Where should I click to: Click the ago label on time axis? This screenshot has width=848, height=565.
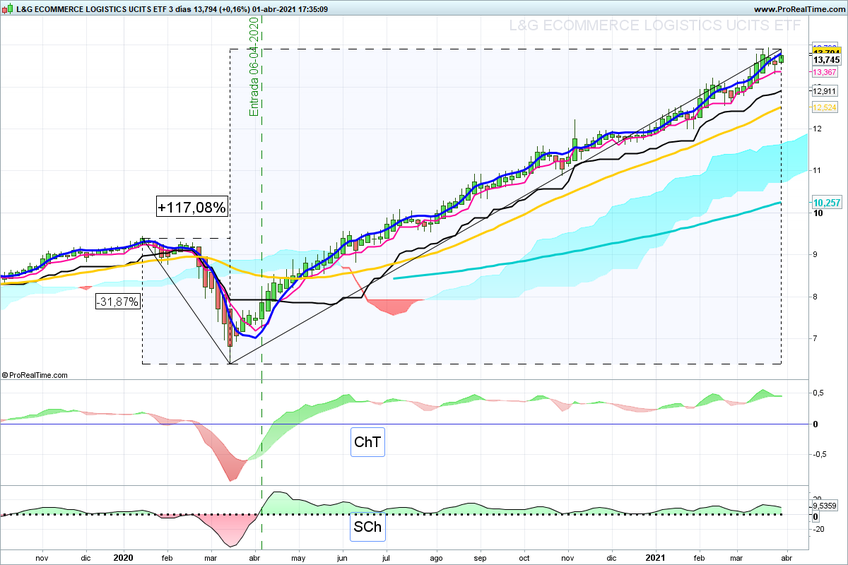click(x=436, y=559)
